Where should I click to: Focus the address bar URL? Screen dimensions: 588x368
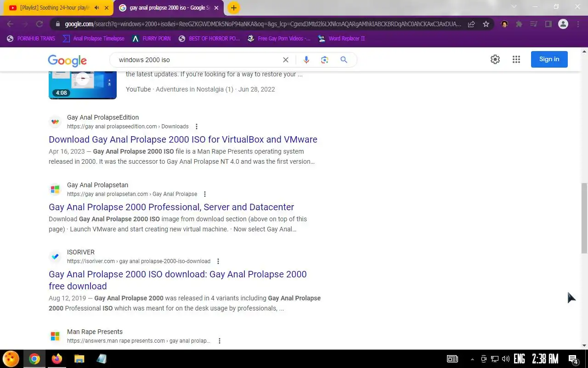pos(263,24)
